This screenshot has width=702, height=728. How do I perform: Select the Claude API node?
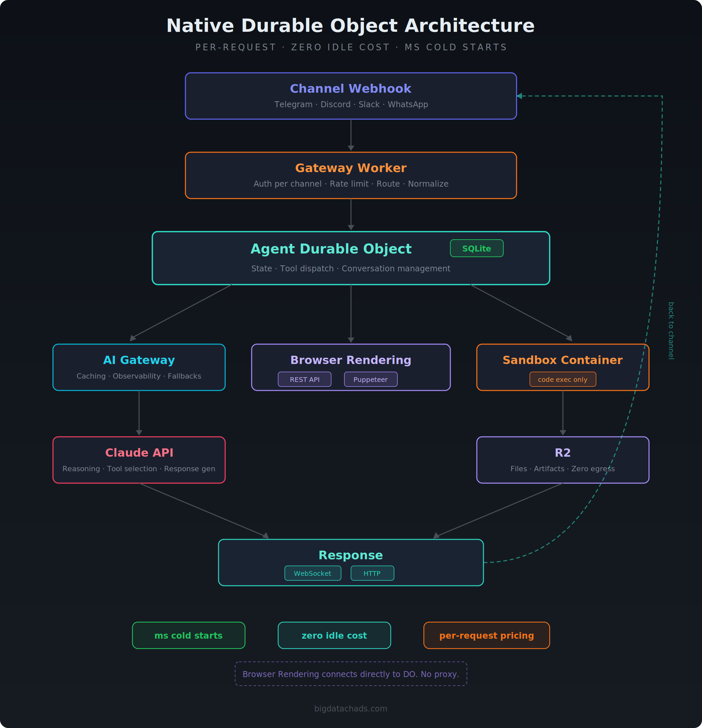pyautogui.click(x=139, y=460)
